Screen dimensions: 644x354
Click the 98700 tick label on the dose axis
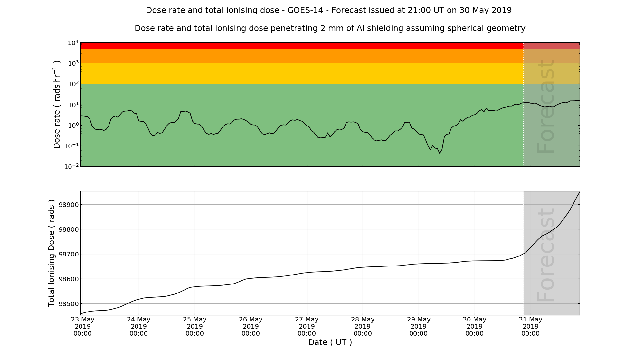point(68,254)
